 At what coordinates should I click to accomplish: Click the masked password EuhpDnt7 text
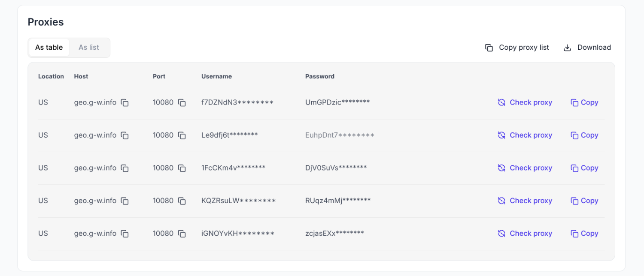pyautogui.click(x=339, y=135)
